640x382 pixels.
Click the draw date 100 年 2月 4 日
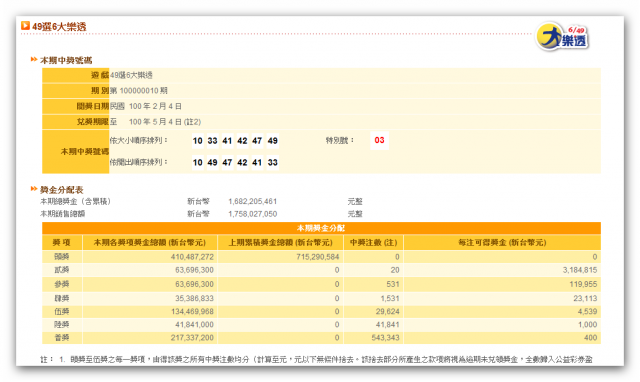155,106
